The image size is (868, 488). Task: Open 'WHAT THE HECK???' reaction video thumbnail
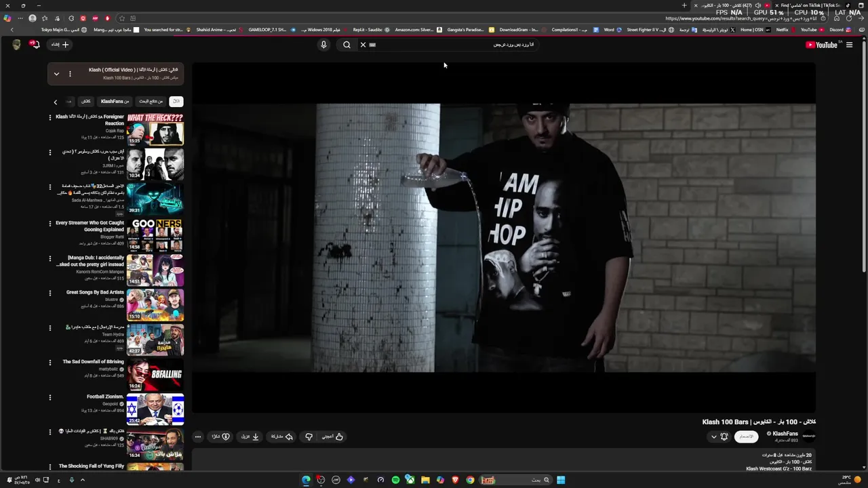tap(155, 129)
